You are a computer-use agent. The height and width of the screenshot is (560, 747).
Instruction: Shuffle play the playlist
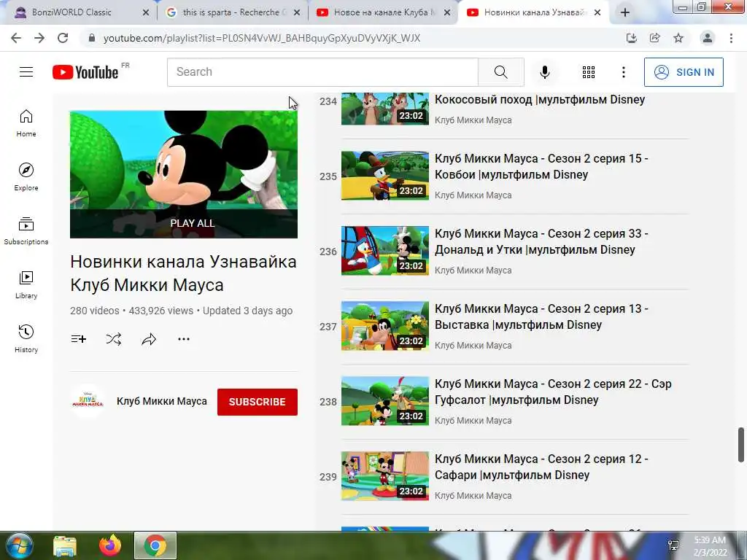(113, 339)
